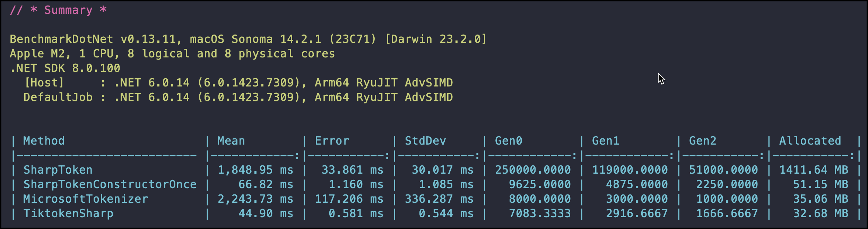Viewport: 868px width, 229px height.
Task: Click the .NET SDK 8.0.100 line
Action: point(65,68)
